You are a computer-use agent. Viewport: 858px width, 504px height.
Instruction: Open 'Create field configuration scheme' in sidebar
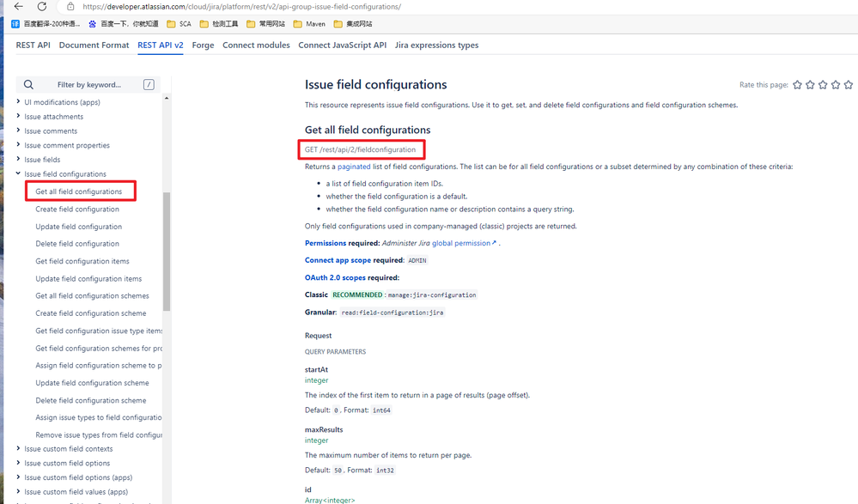pos(91,313)
